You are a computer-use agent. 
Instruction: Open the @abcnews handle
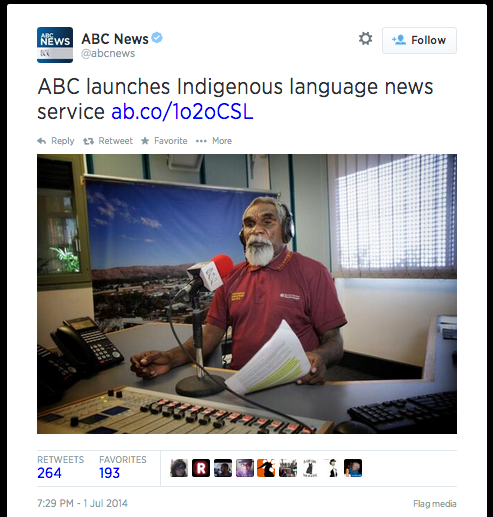click(x=108, y=53)
